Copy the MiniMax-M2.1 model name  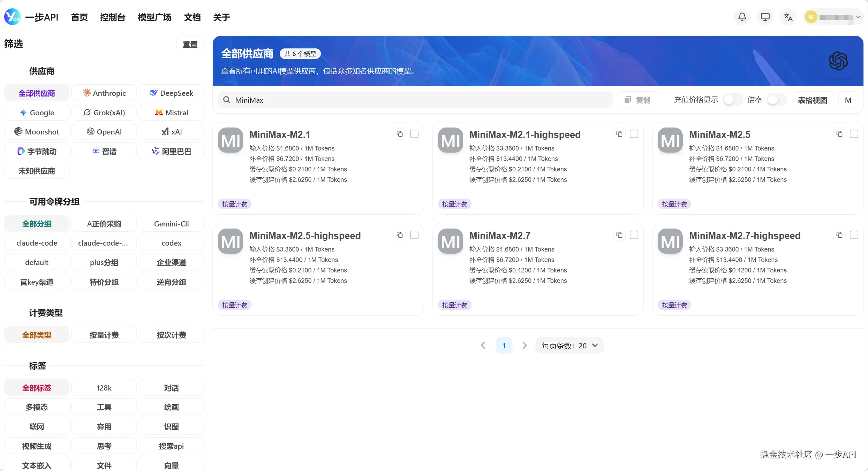pos(400,134)
